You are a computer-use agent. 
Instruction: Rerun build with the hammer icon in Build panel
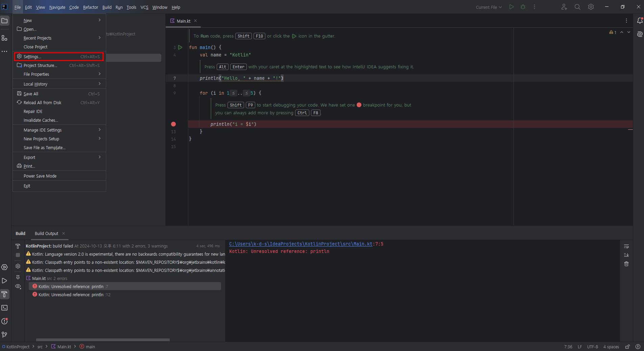18,246
